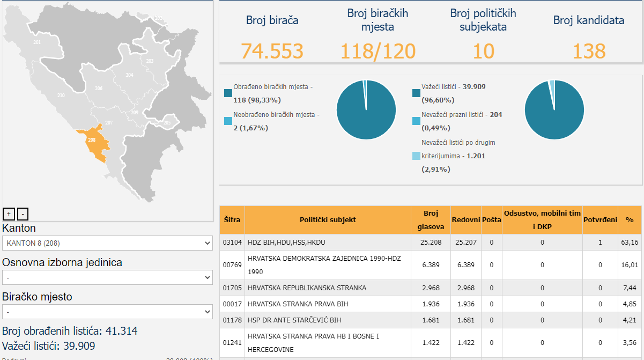Click the Broj glasova column header
Viewport: 644px width, 360px height.
pos(431,220)
